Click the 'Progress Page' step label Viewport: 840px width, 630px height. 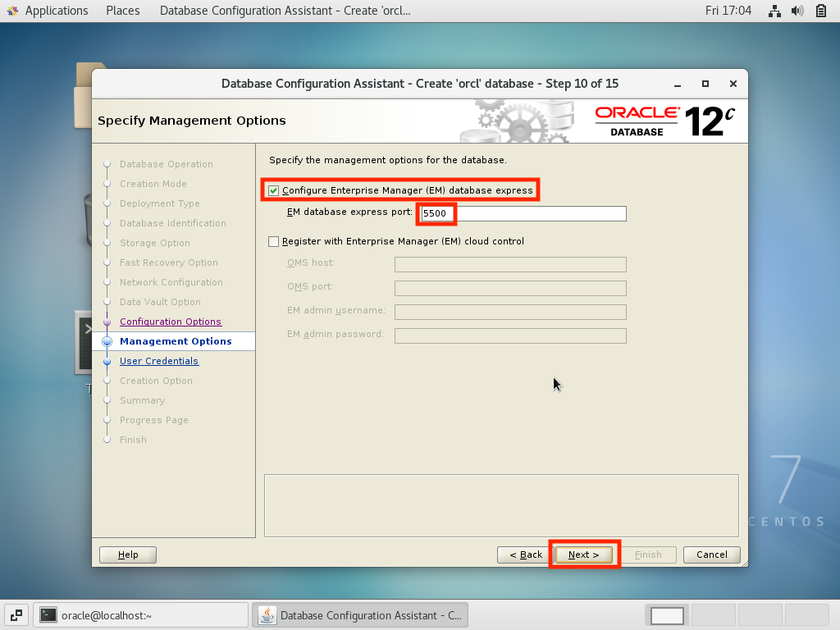153,421
